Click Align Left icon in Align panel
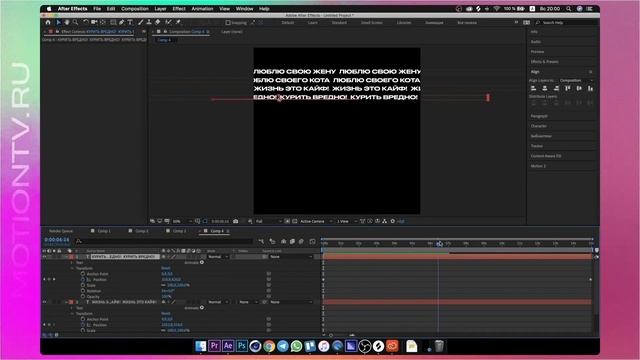Screen dimensions: 640x360 click(533, 88)
